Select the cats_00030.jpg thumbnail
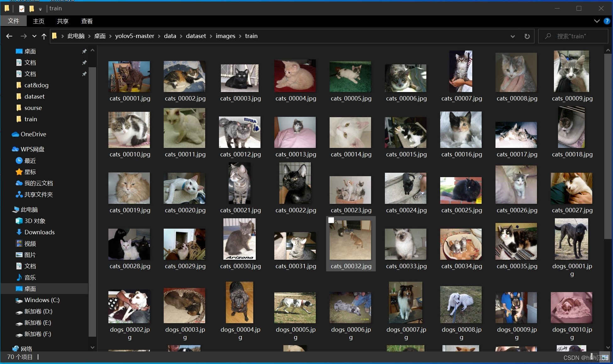The height and width of the screenshot is (364, 613). [240, 239]
